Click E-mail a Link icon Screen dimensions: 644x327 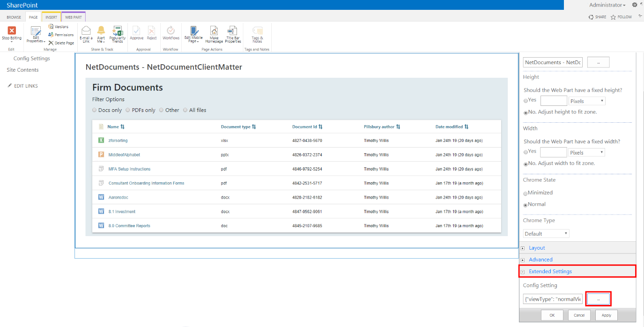86,31
